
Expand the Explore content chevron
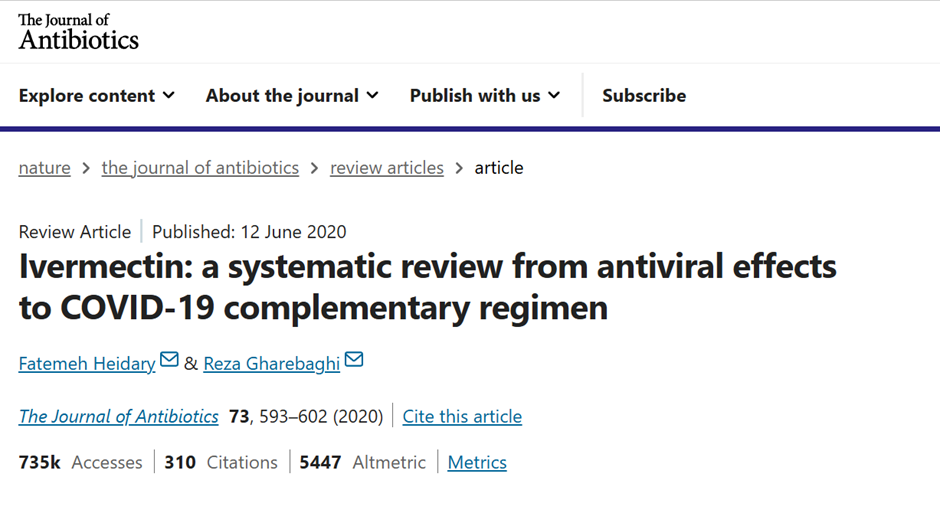(169, 95)
